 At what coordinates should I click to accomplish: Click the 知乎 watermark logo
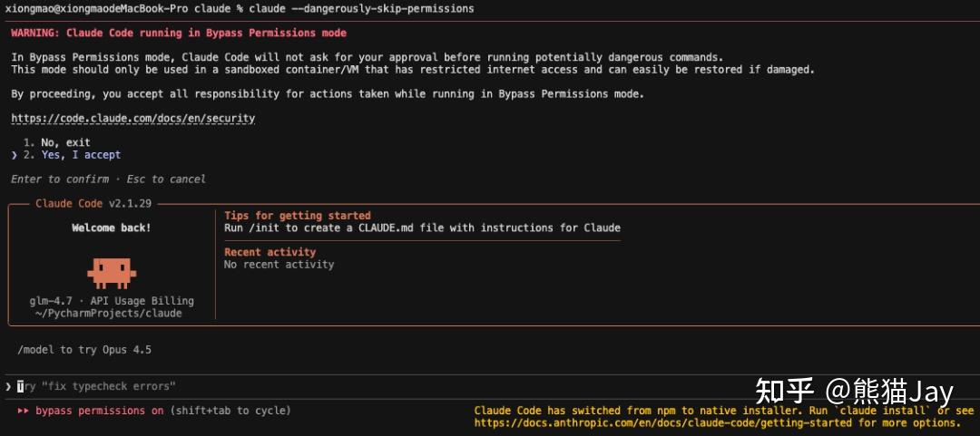coord(785,391)
